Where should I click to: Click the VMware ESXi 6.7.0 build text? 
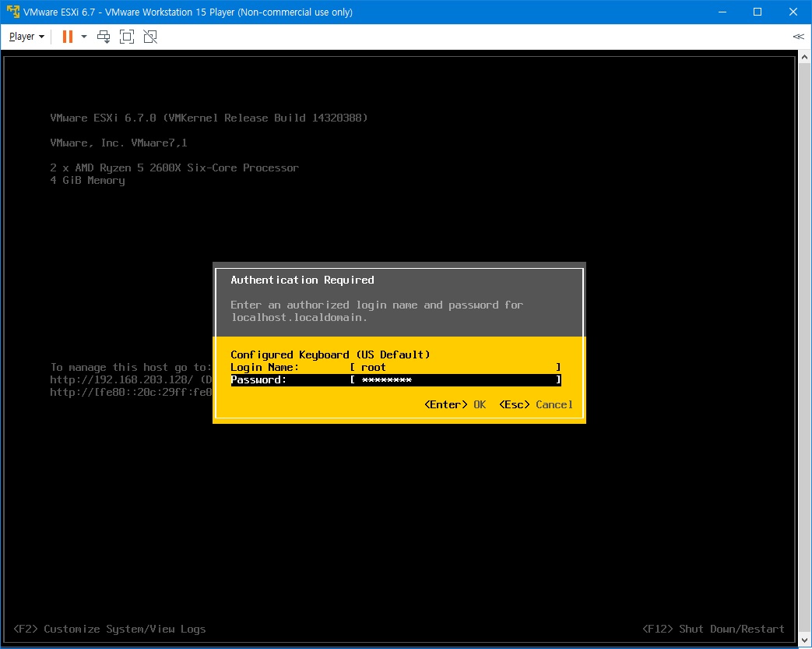(209, 118)
